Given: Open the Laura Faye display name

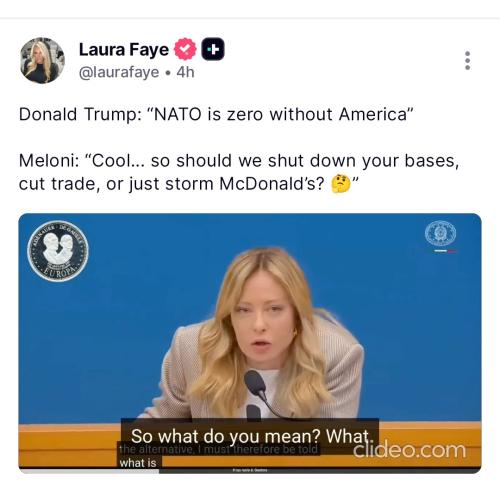Looking at the screenshot, I should click(124, 50).
